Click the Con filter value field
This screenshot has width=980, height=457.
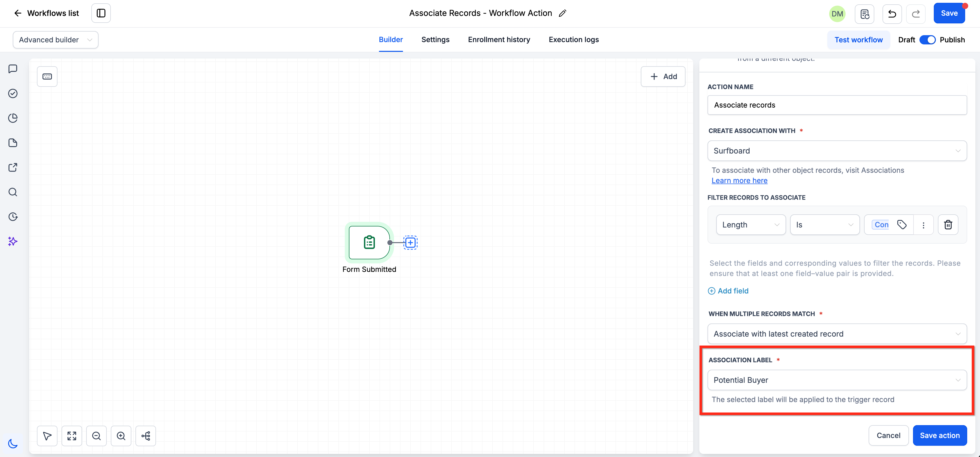tap(881, 225)
